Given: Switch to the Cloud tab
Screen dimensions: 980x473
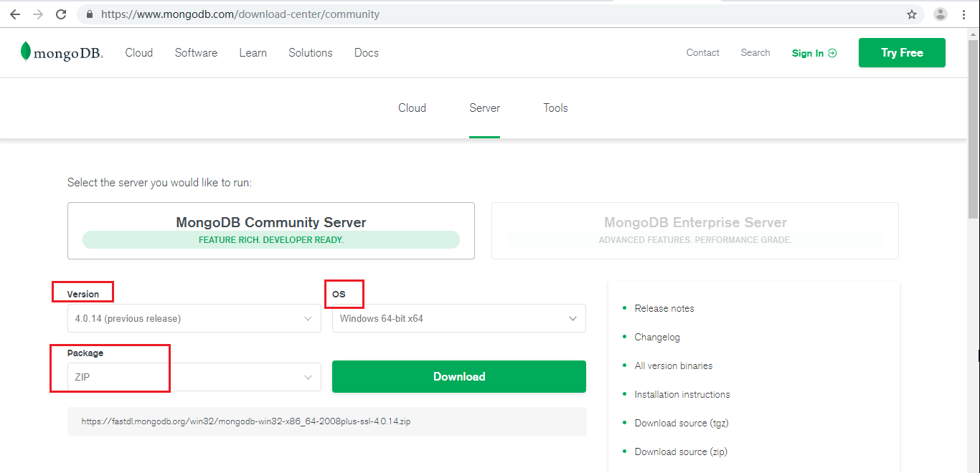Looking at the screenshot, I should [412, 107].
